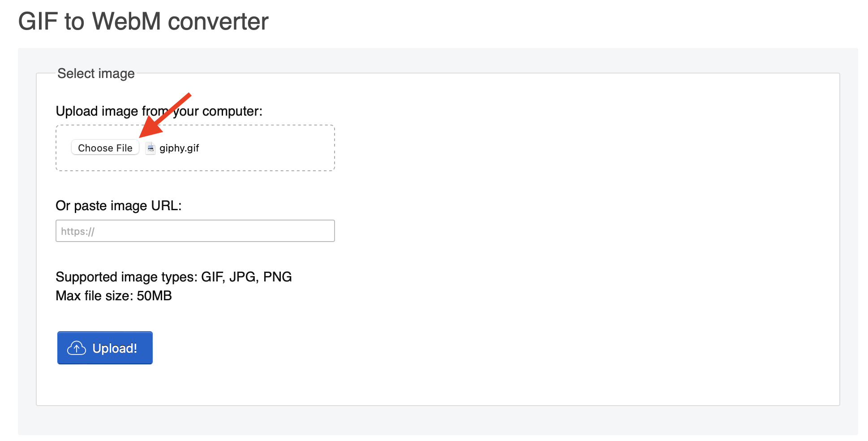This screenshot has width=868, height=441.
Task: Click the "Or paste image URL" label
Action: [119, 206]
